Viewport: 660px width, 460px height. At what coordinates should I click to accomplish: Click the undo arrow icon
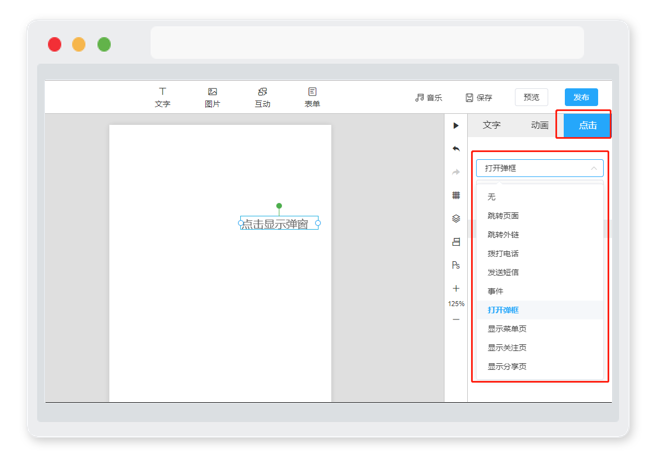coord(456,149)
